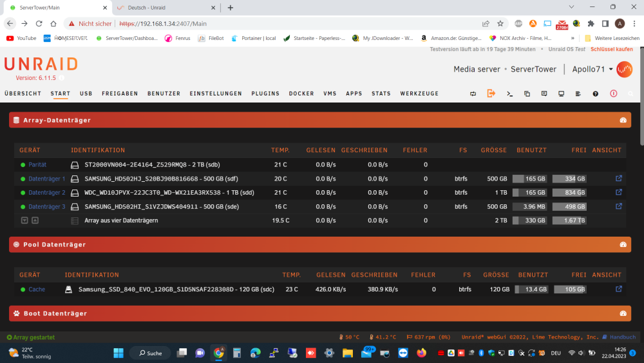Click the red alert circle icon
The height and width of the screenshot is (363, 644).
613,93
